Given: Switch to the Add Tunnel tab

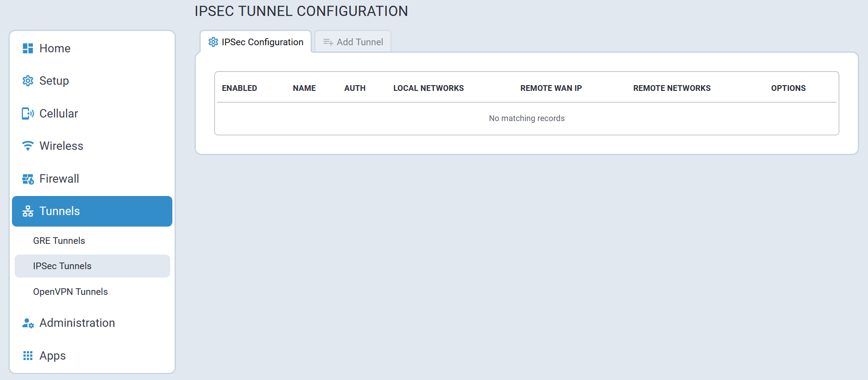Looking at the screenshot, I should [353, 42].
